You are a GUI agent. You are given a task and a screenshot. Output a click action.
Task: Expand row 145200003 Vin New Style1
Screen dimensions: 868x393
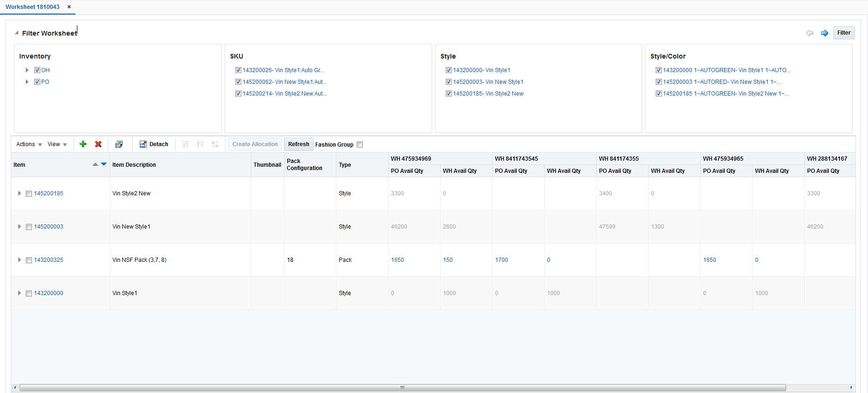[19, 227]
